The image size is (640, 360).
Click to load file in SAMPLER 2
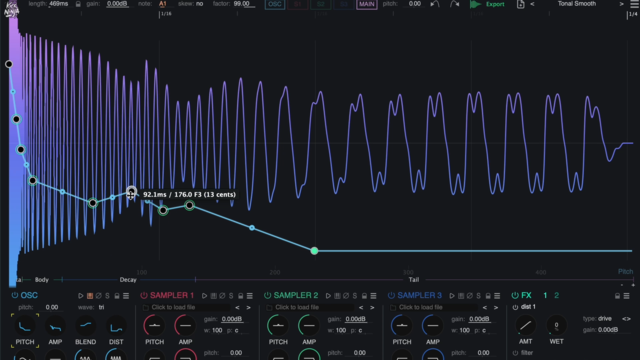pos(309,307)
